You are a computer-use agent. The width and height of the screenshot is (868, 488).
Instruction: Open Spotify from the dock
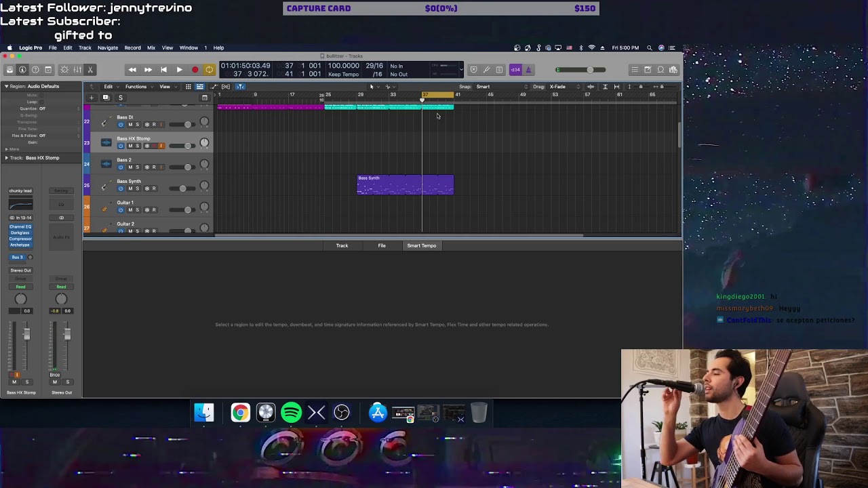click(x=291, y=412)
